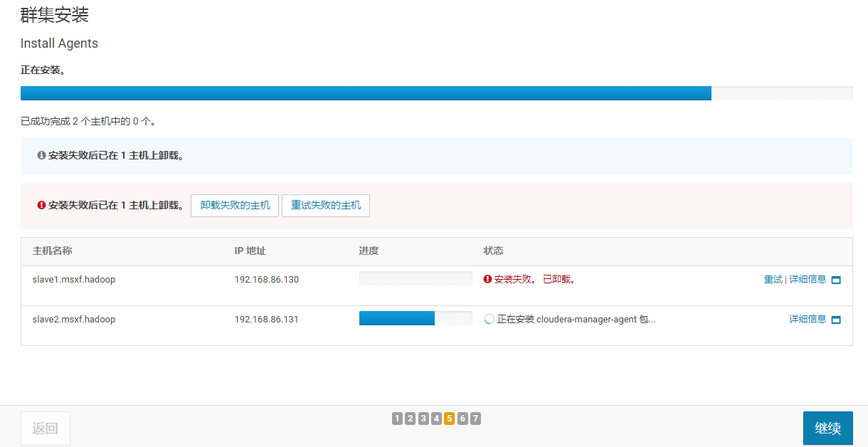Click 已成功完成 2 个主机中的 0 个 text
This screenshot has width=868, height=447.
click(x=88, y=122)
